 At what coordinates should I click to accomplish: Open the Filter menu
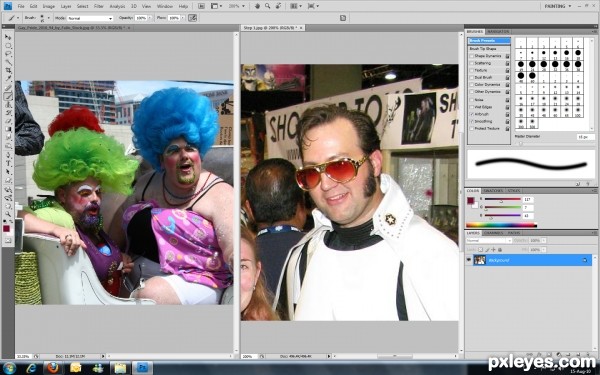[99, 7]
